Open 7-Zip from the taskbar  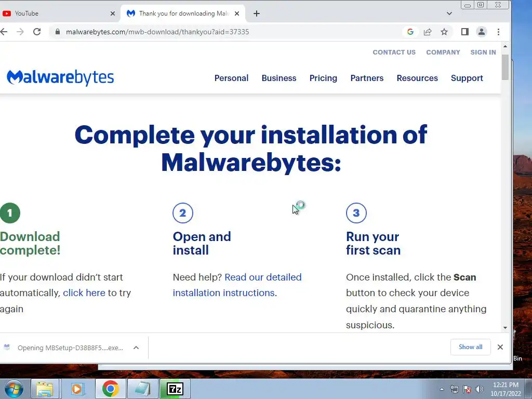175,389
